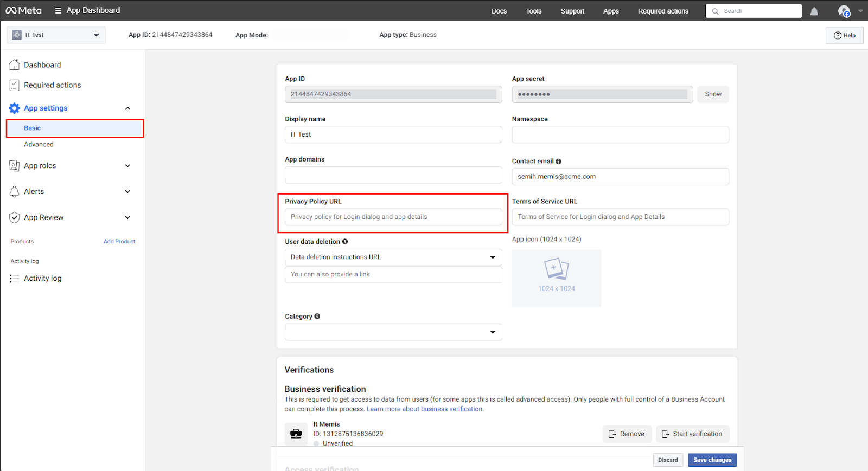Click the Save changes button
This screenshot has width=868, height=471.
pyautogui.click(x=712, y=460)
